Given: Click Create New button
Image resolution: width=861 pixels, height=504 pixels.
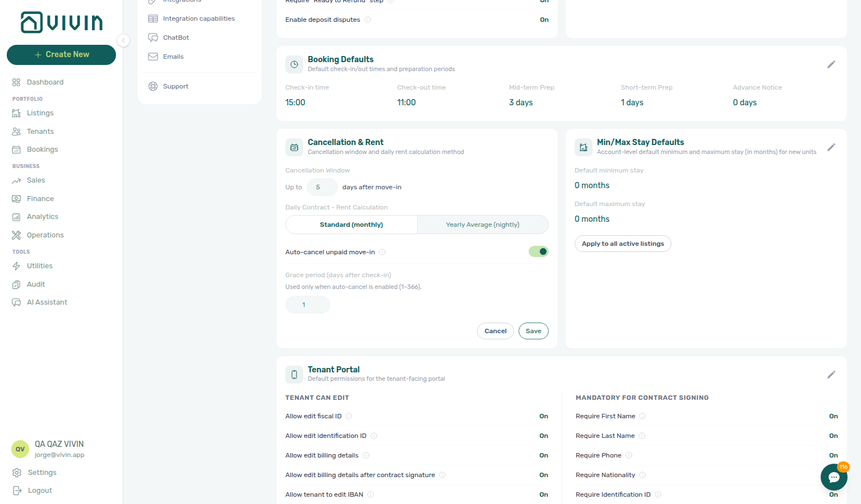Looking at the screenshot, I should pos(62,55).
